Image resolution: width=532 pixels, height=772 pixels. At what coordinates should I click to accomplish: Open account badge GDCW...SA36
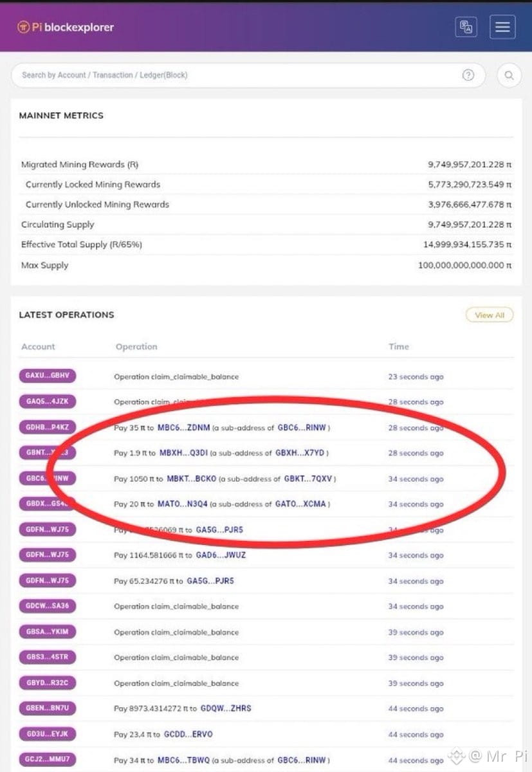coord(47,606)
